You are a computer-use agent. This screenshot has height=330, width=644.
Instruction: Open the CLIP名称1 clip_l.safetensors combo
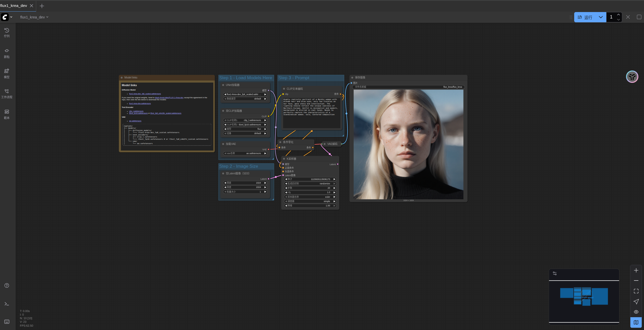245,120
